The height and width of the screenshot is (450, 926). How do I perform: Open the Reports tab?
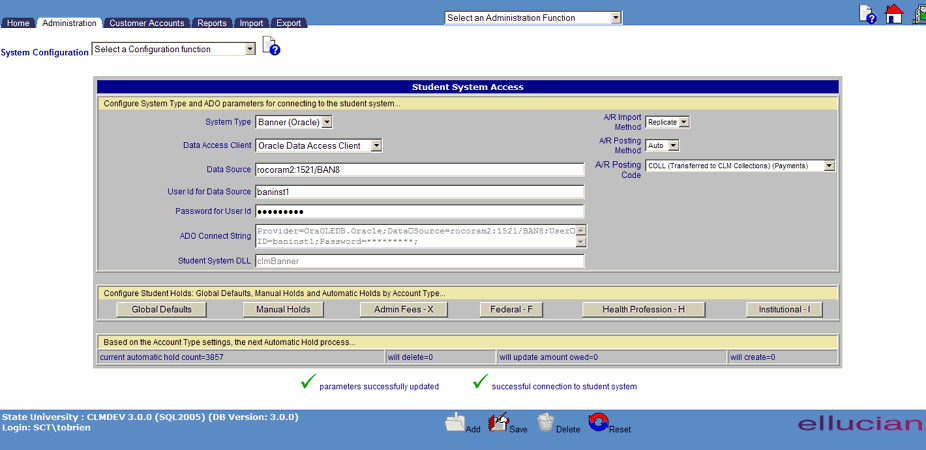tap(212, 23)
